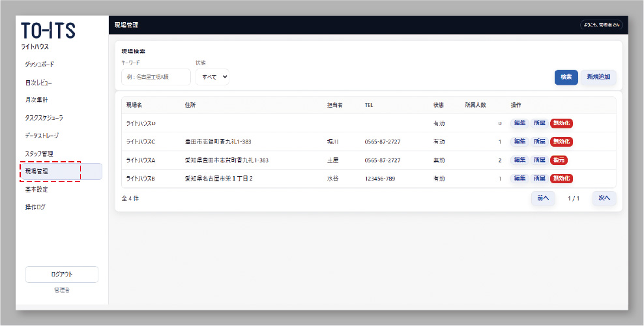Navigate to スタッフ管理
The height and width of the screenshot is (326, 644).
tap(38, 154)
